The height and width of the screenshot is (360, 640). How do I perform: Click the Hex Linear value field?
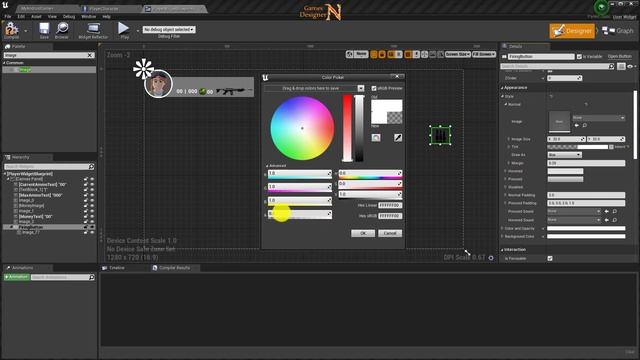click(x=390, y=205)
